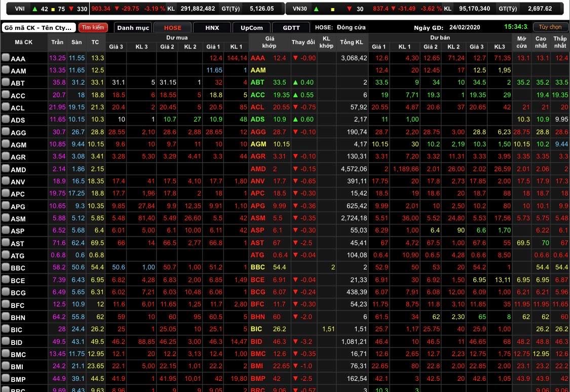Click BFC ticker in left column
This screenshot has width=570, height=392.
[17, 305]
